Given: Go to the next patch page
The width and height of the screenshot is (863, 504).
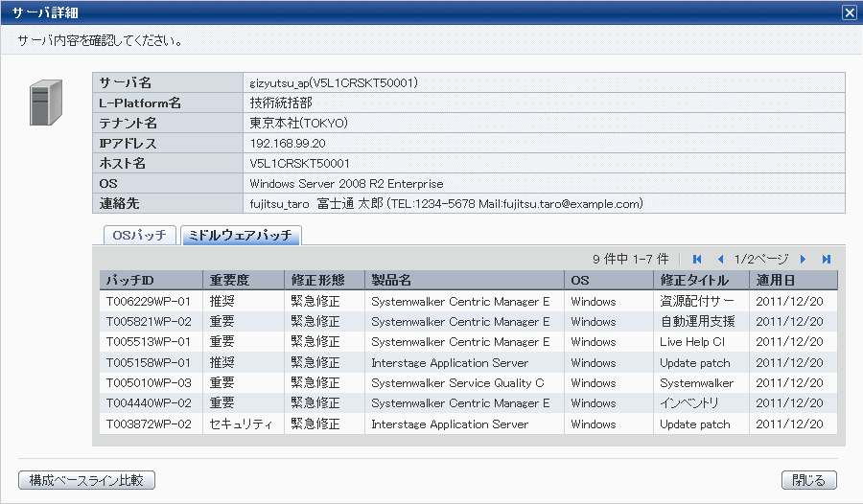Looking at the screenshot, I should click(x=803, y=259).
